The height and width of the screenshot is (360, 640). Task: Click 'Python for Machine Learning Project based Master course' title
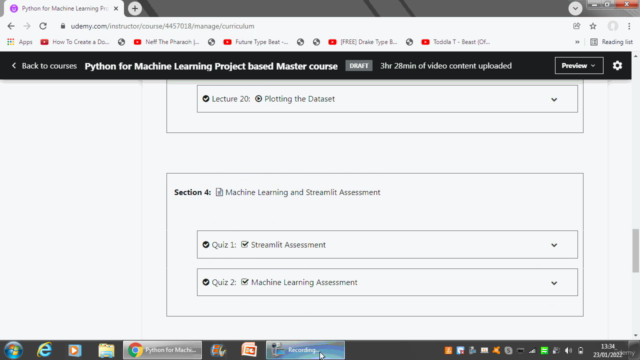click(211, 66)
